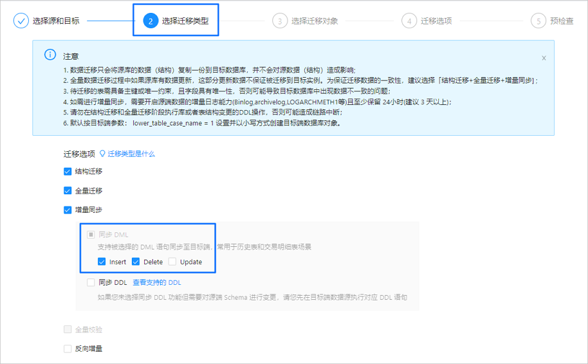Uncheck the Delete DML option
Viewport: 588px width, 364px height.
pyautogui.click(x=136, y=262)
